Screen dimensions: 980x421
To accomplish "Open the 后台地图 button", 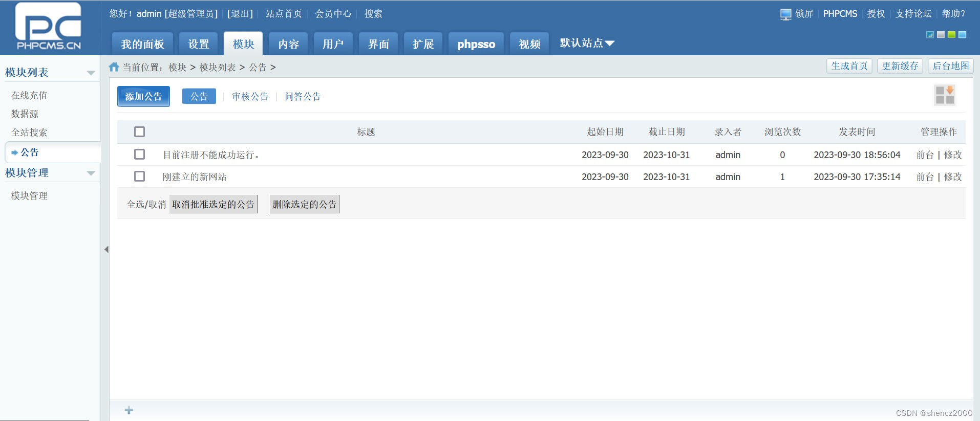I will click(951, 66).
